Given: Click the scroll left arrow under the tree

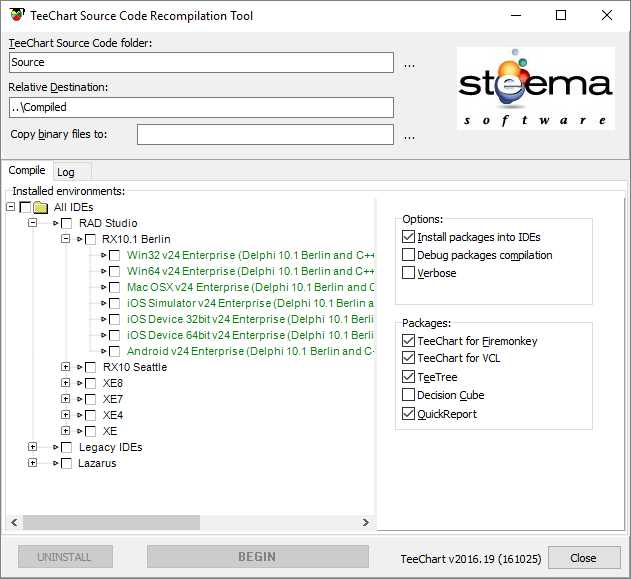Looking at the screenshot, I should point(14,522).
